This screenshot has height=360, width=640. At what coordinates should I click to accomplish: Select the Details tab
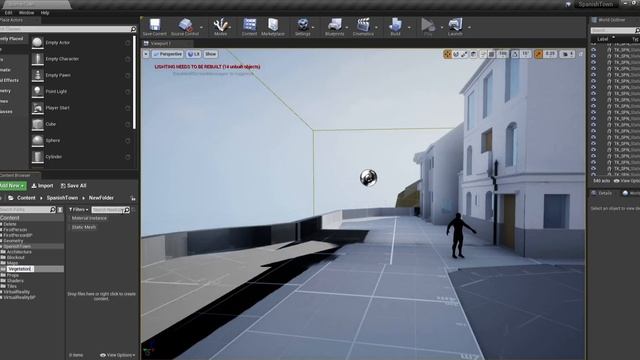(603, 193)
